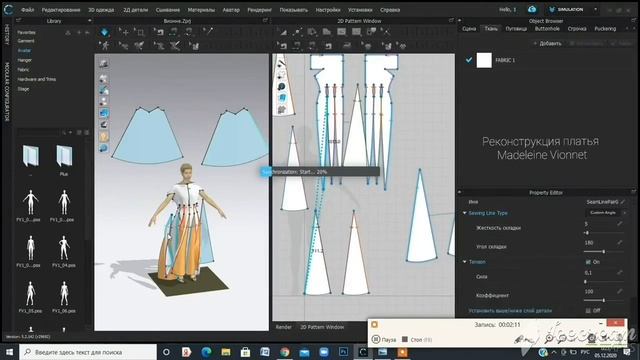Toggle the FABRIC 1 checkmark
The image size is (640, 360).
point(469,60)
